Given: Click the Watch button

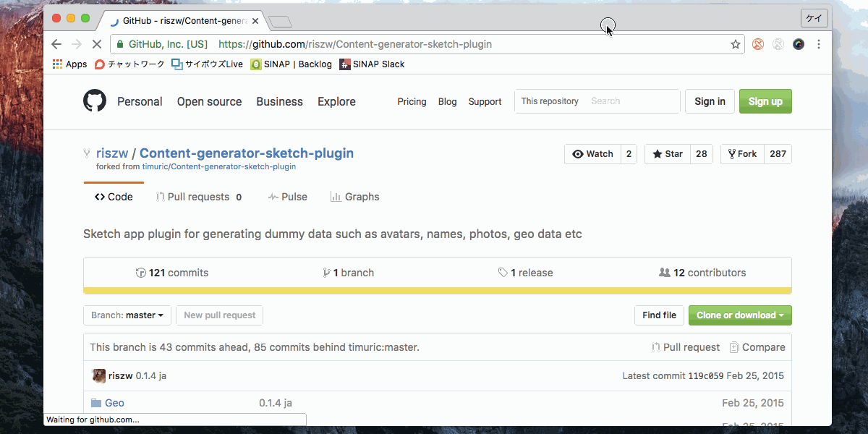Looking at the screenshot, I should pyautogui.click(x=592, y=154).
